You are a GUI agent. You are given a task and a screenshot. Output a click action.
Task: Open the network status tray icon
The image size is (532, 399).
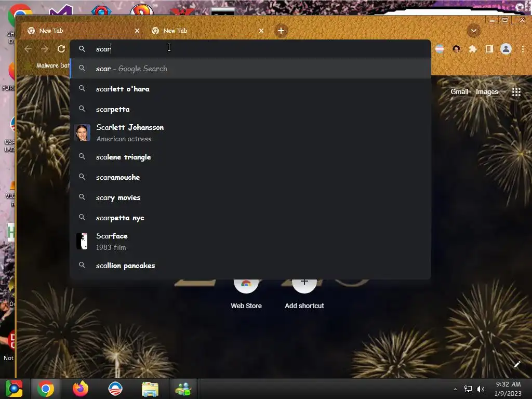click(468, 389)
